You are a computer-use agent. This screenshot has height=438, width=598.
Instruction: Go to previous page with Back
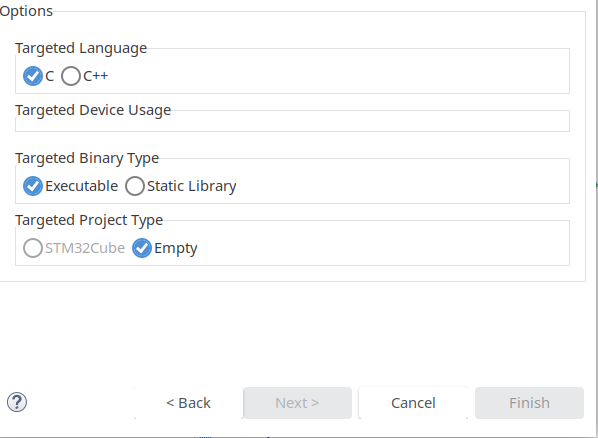pos(188,403)
